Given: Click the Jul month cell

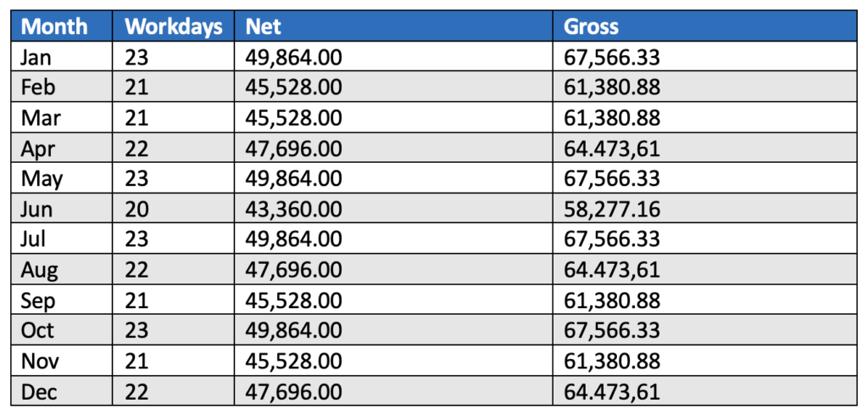Looking at the screenshot, I should [x=34, y=239].
